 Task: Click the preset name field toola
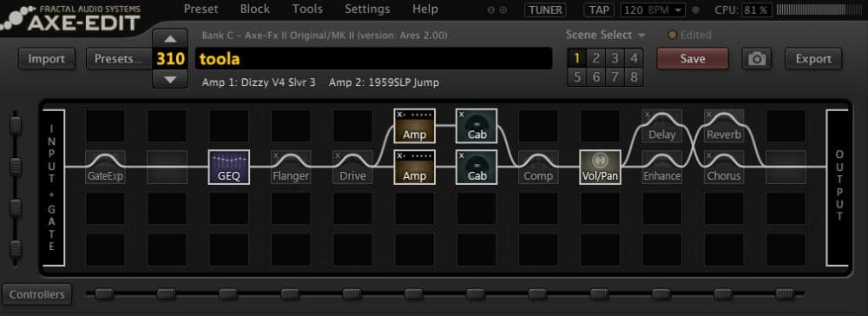point(373,59)
